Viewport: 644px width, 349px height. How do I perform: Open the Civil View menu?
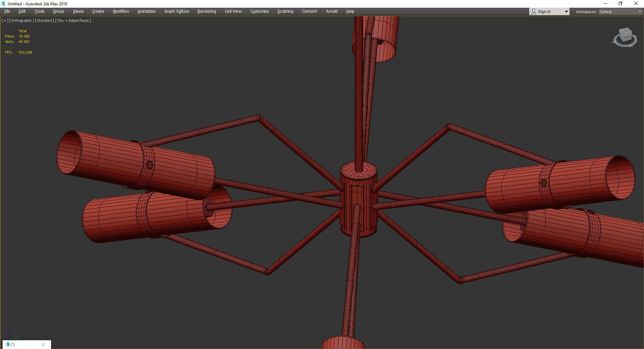click(x=233, y=11)
